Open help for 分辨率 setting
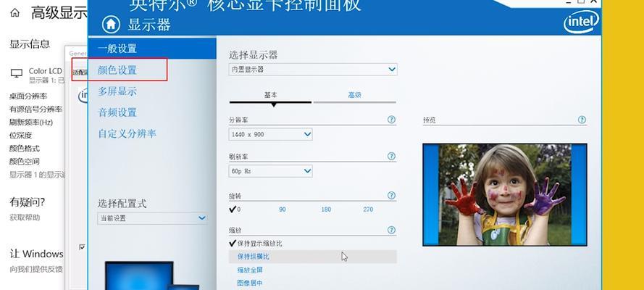The image size is (644, 290). tap(391, 120)
